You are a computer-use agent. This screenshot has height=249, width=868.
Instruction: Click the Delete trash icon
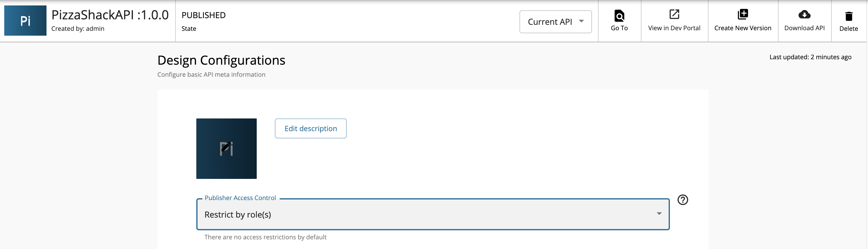point(848,16)
